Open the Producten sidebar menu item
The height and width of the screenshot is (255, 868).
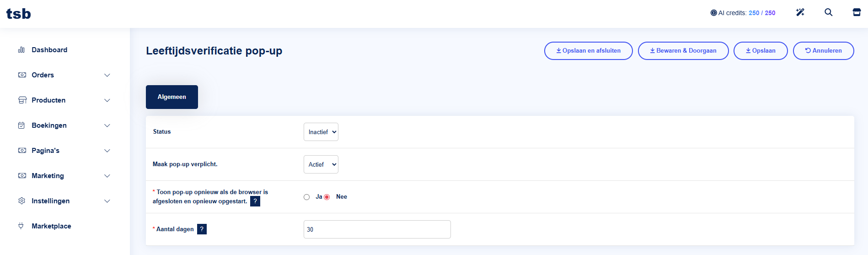(x=48, y=100)
